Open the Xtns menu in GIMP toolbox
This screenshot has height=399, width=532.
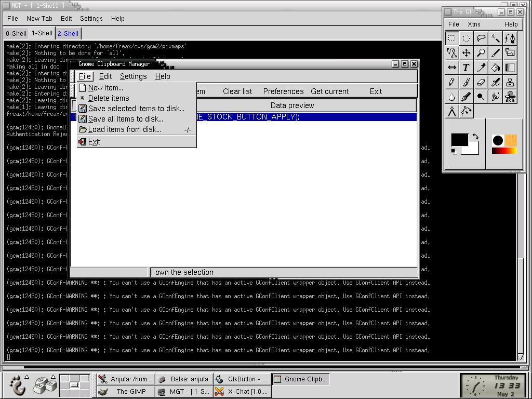coord(474,24)
